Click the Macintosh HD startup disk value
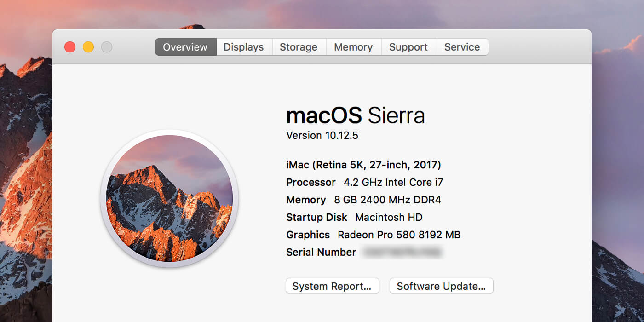Screen dimensions: 644x322 [x=389, y=217]
